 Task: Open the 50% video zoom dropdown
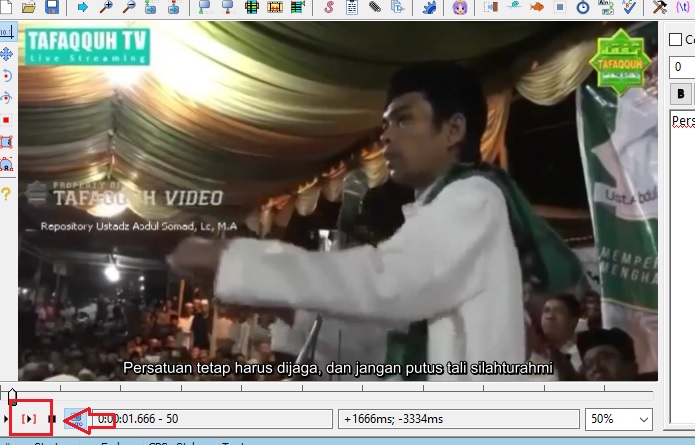pos(619,419)
